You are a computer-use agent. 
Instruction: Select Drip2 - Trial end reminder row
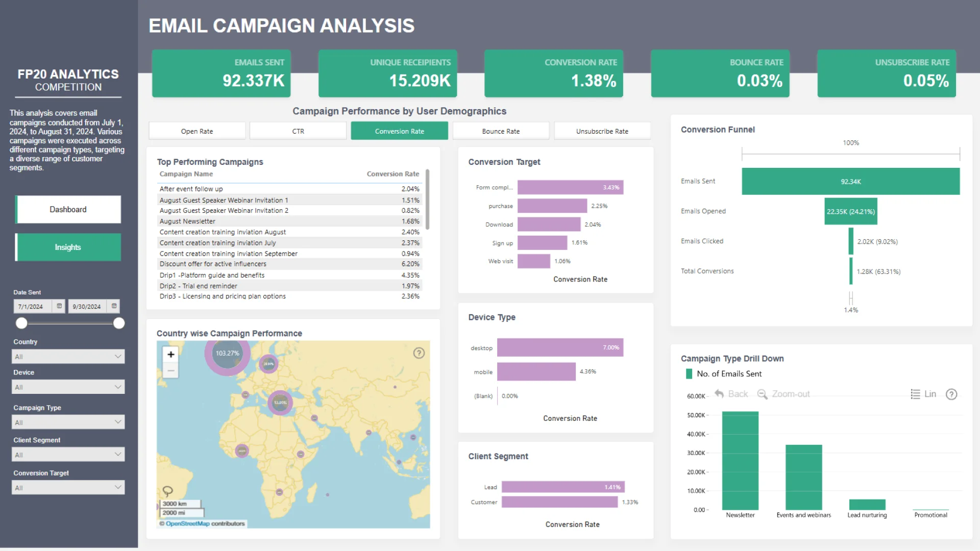[x=290, y=286]
